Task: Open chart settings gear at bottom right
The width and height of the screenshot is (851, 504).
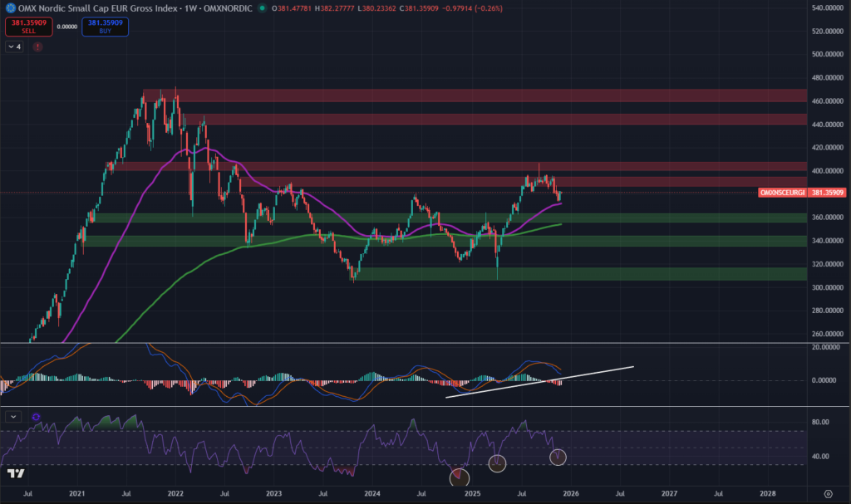Action: point(828,492)
